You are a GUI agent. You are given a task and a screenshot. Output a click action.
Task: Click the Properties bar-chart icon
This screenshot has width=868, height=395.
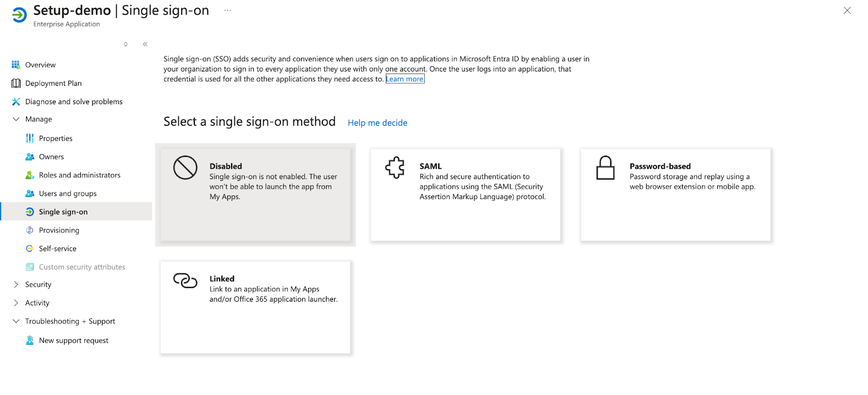click(29, 138)
